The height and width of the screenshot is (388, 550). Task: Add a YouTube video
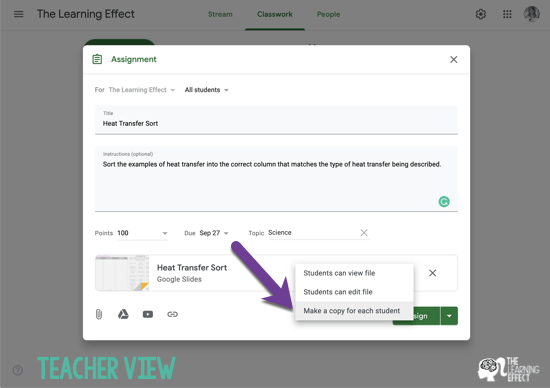(148, 314)
